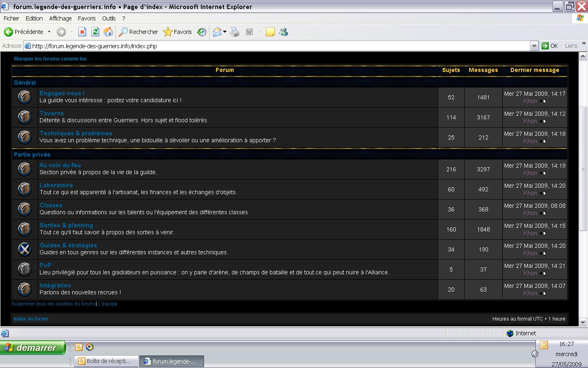Click the forum icon beside Guides & stratégies
588x368 pixels.
coord(24,249)
